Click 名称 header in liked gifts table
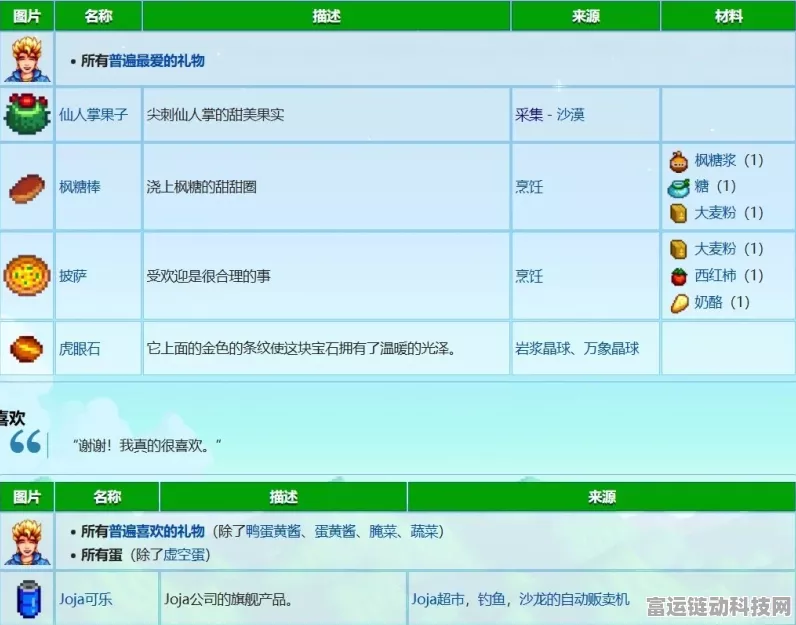 (x=107, y=497)
